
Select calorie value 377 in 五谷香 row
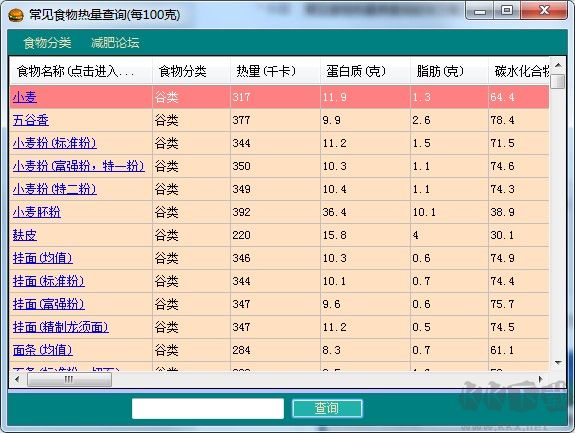[x=241, y=120]
